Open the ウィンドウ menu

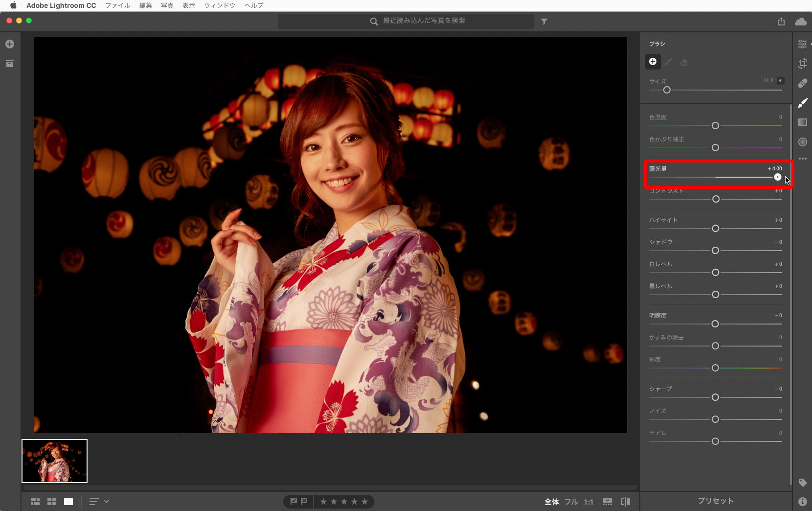(x=220, y=5)
